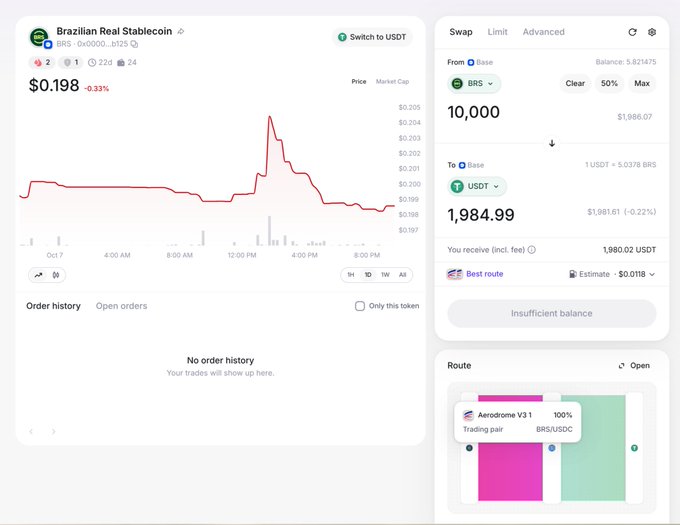Click the Aerodrome Best route icon
The width and height of the screenshot is (680, 525).
tap(454, 274)
